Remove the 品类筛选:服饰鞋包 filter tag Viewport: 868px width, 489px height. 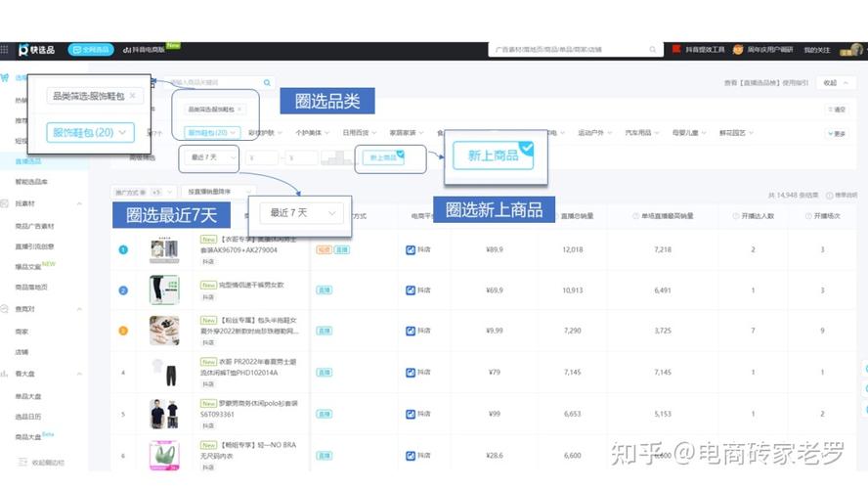pos(239,110)
